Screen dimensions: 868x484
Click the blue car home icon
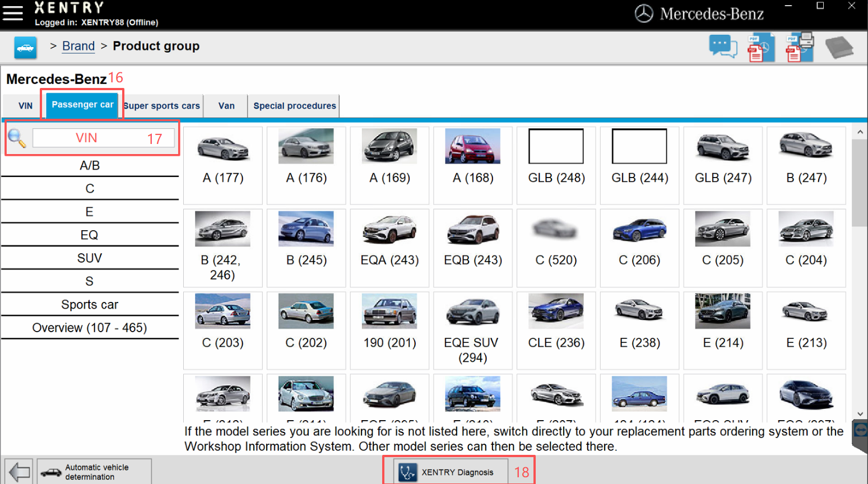pyautogui.click(x=25, y=48)
